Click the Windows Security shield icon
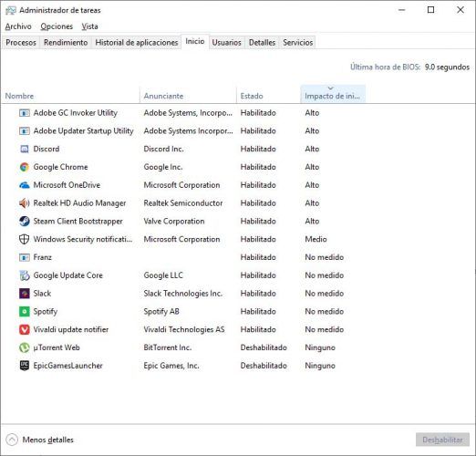The image size is (476, 456). 25,239
